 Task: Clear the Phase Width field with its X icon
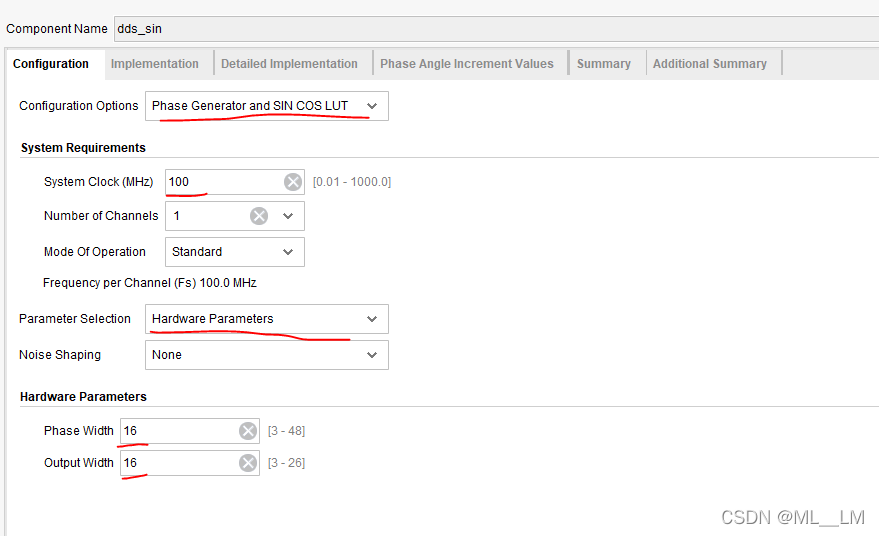coord(248,431)
